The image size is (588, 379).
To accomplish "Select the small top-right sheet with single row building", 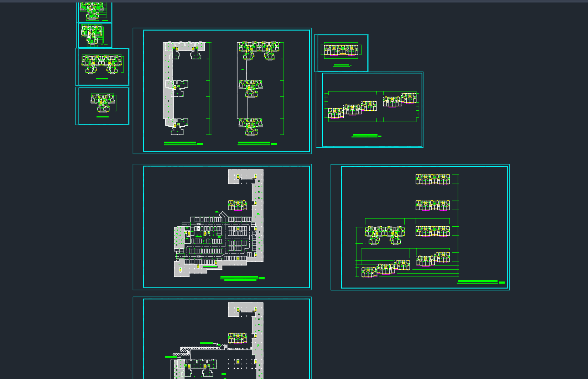I will [342, 53].
